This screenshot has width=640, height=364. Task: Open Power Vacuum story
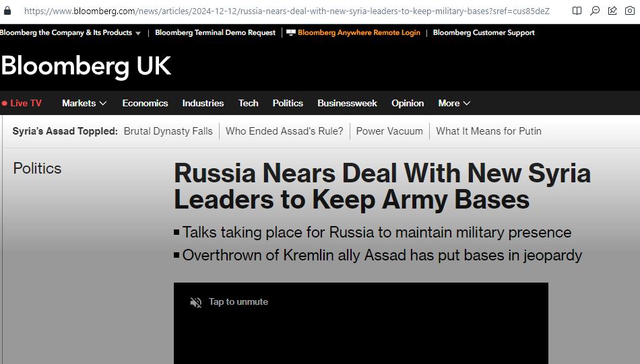[389, 131]
